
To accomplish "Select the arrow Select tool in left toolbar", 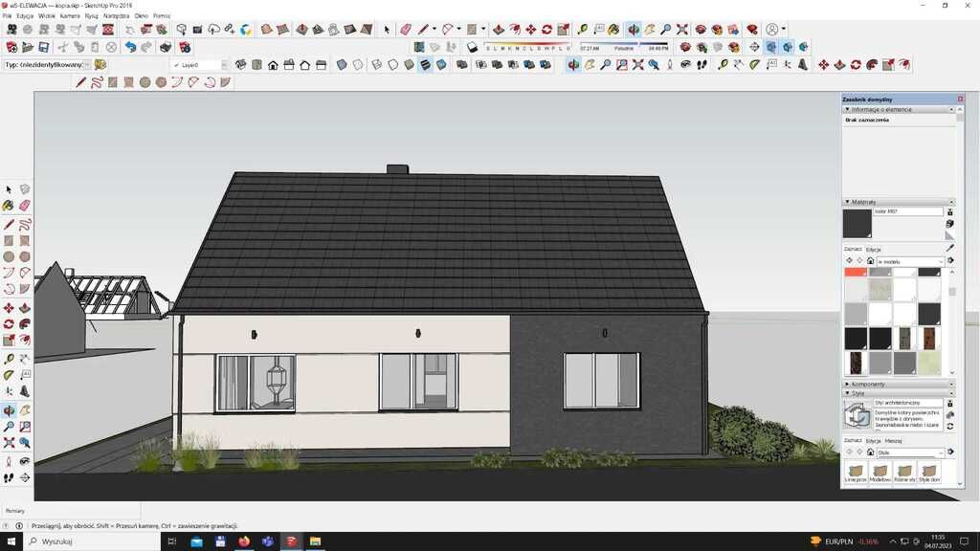I will coord(9,189).
